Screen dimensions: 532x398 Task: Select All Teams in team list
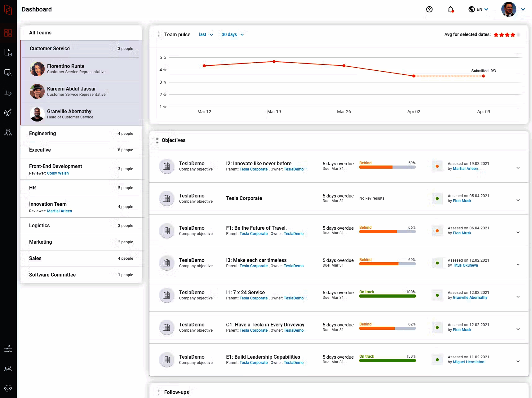40,33
